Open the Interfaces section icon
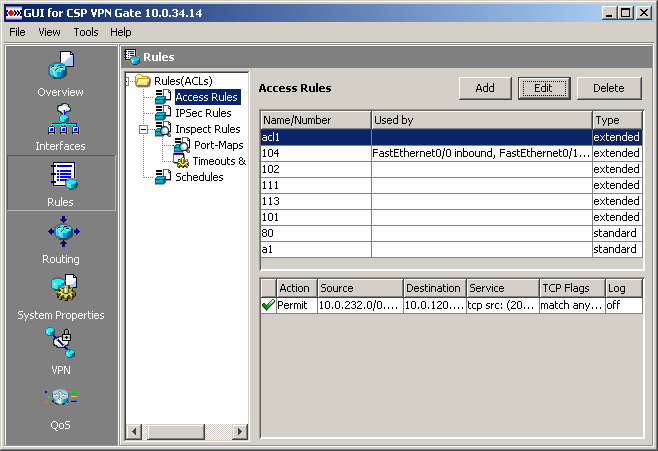Viewport: 658px width, 451px height. coord(63,119)
